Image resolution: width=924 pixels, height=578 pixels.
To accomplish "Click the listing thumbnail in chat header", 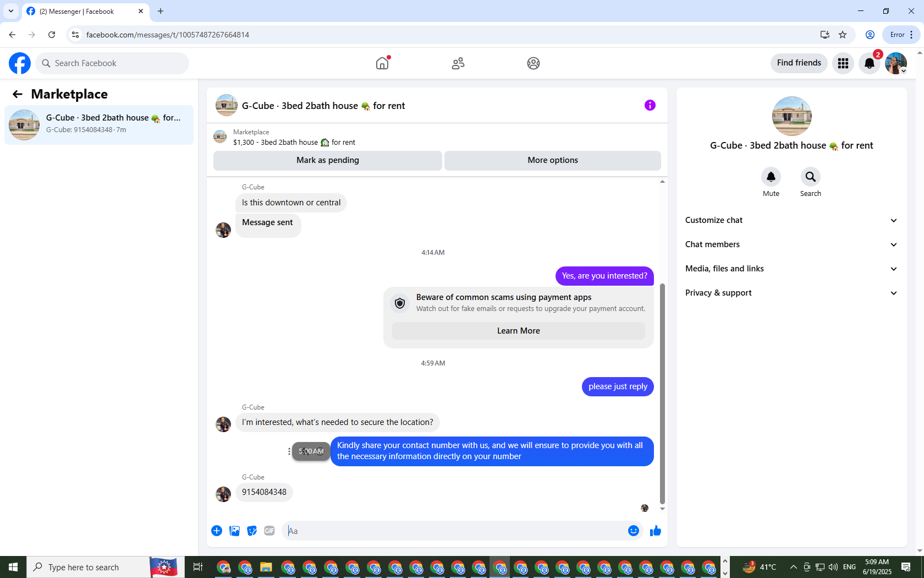I will 227,105.
